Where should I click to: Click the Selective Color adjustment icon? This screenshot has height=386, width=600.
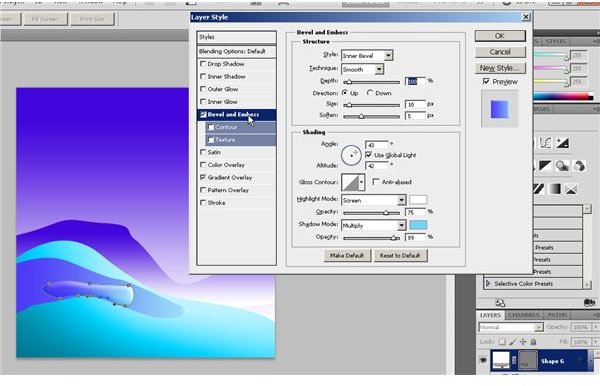(x=571, y=189)
